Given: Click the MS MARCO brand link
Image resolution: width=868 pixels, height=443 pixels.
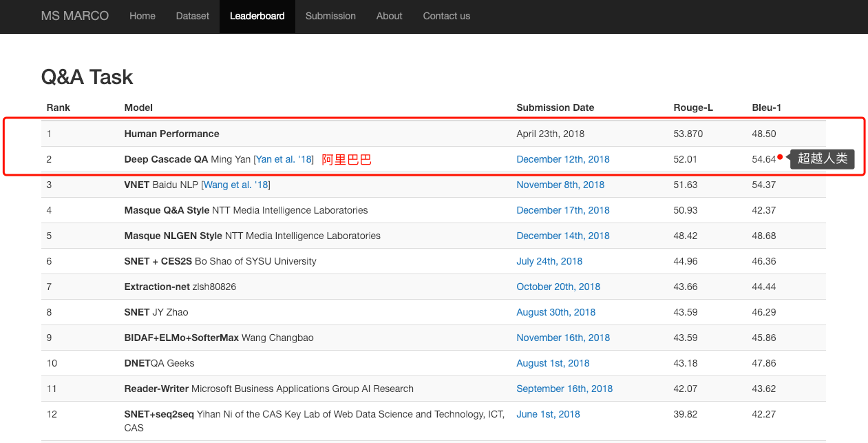Looking at the screenshot, I should (75, 16).
